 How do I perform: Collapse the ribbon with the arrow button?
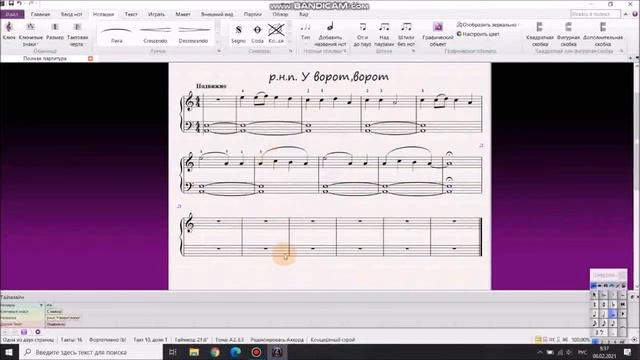coord(626,14)
